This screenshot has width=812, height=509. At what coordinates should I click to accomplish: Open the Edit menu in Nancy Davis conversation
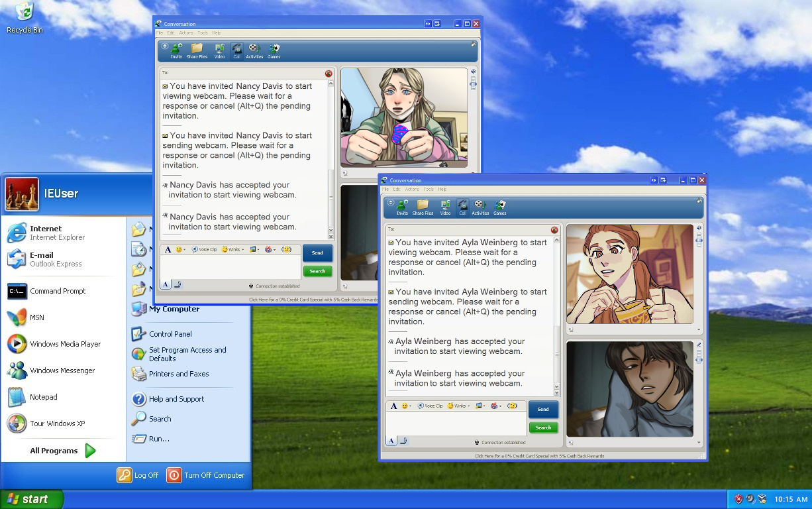tap(171, 33)
